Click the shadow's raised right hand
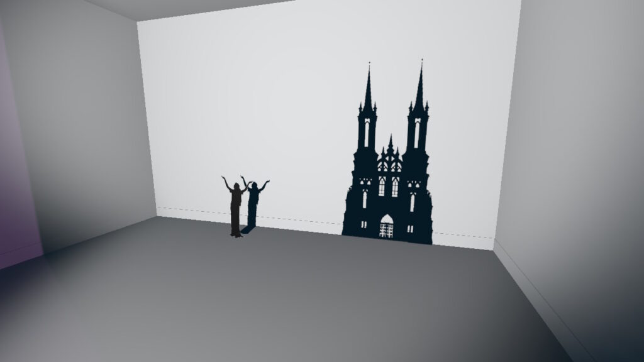Image resolution: width=644 pixels, height=362 pixels. coord(267,182)
